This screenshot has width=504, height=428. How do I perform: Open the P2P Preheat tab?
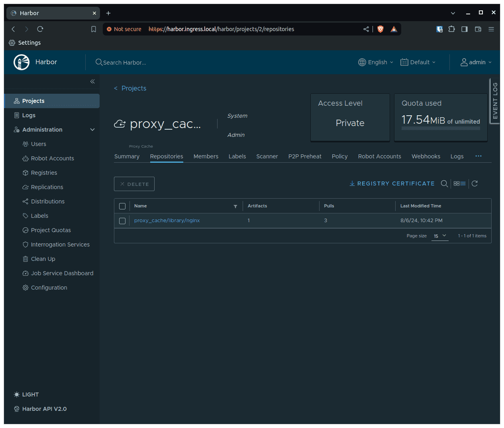[x=305, y=156]
